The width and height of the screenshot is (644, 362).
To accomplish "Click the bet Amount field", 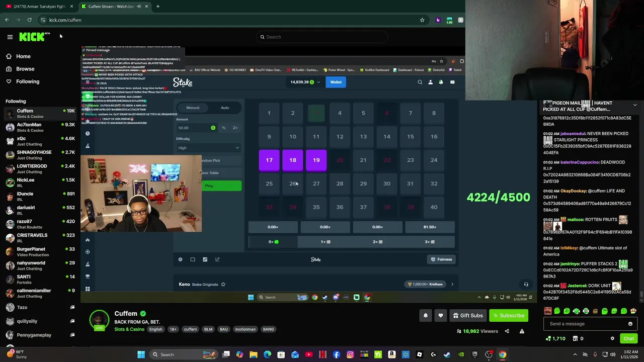I will click(x=196, y=128).
